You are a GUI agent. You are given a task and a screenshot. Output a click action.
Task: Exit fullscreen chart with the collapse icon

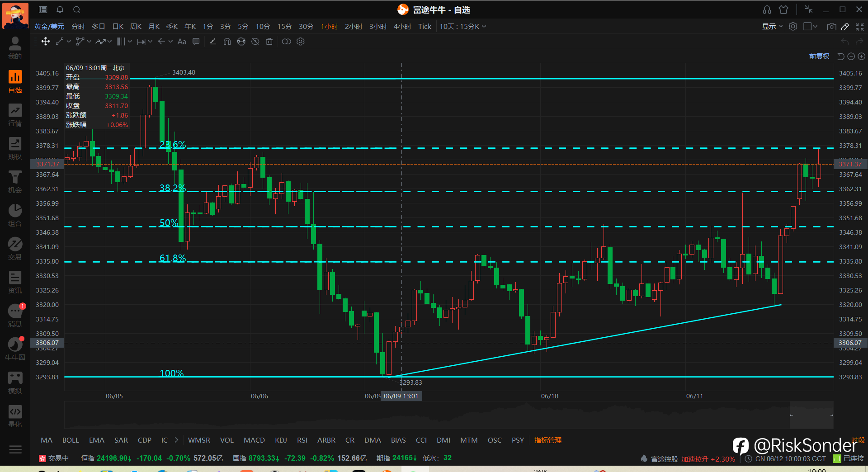tap(859, 27)
